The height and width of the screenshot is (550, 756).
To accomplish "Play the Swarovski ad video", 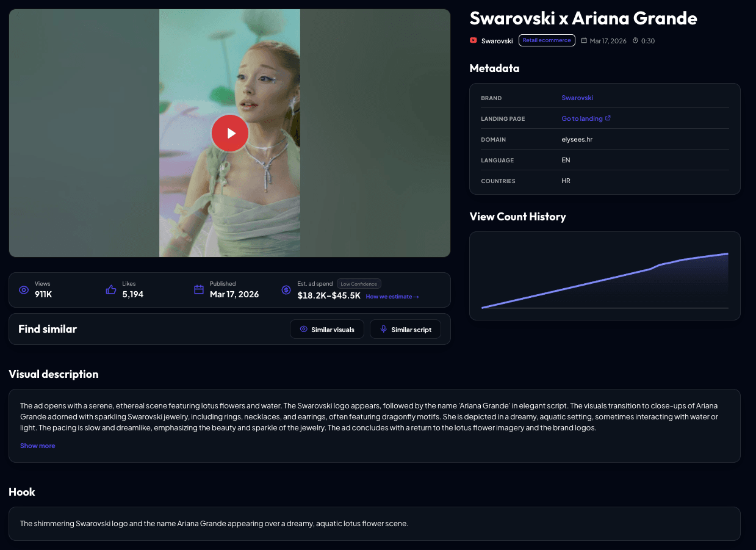I will (229, 133).
